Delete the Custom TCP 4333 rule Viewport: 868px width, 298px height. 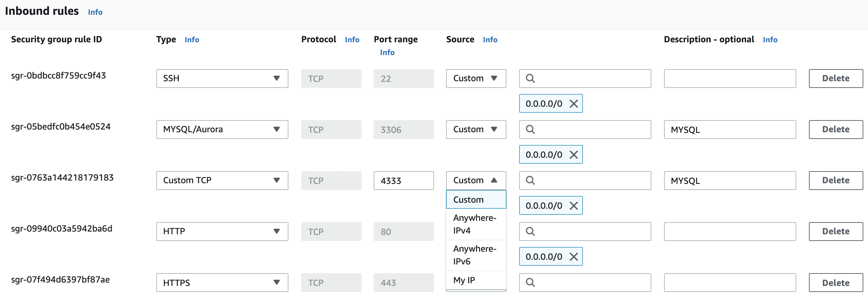pyautogui.click(x=836, y=180)
